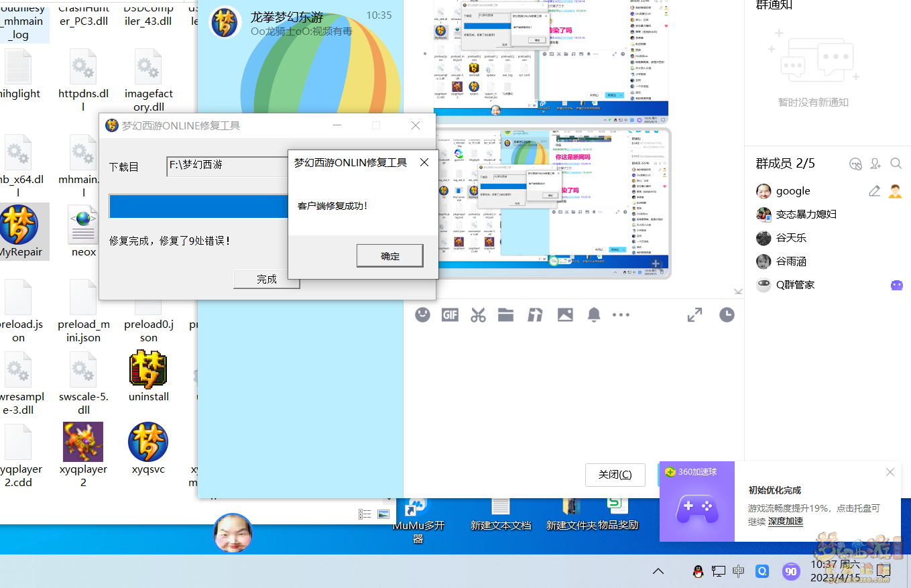Click the F:\梦幻西游 download path field

227,166
